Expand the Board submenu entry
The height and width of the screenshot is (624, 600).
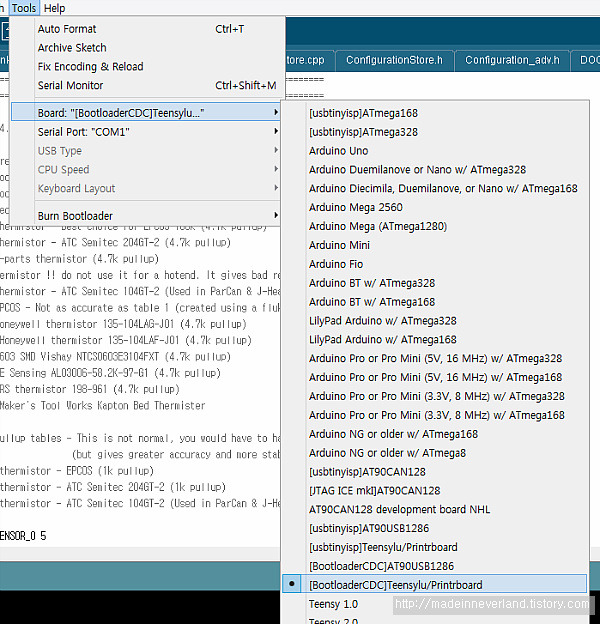[146, 113]
